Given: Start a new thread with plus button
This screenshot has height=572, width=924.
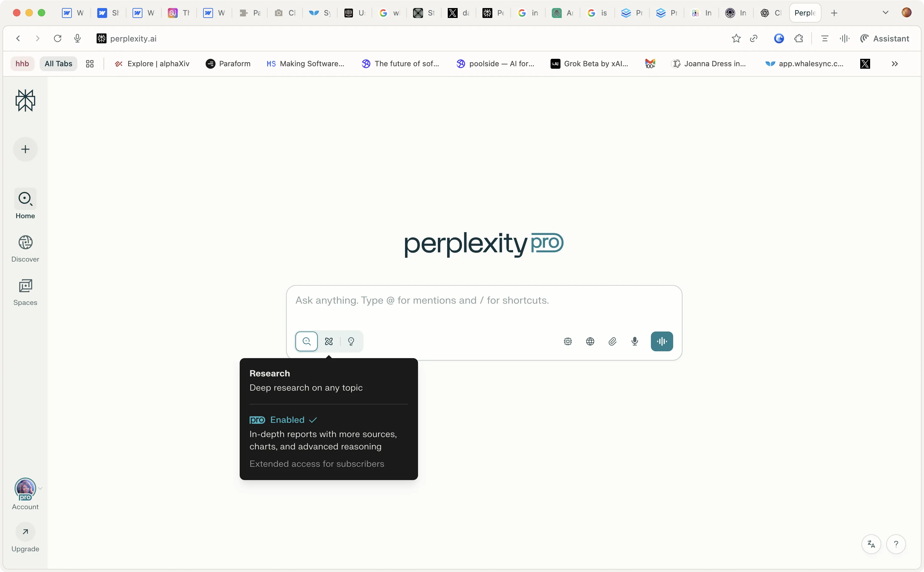Looking at the screenshot, I should [25, 149].
